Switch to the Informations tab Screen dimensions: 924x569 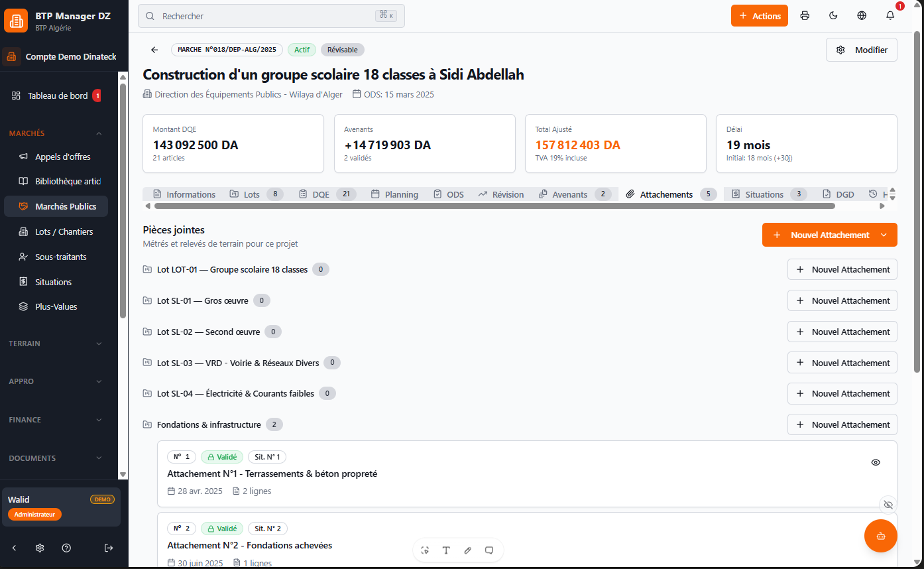[184, 194]
